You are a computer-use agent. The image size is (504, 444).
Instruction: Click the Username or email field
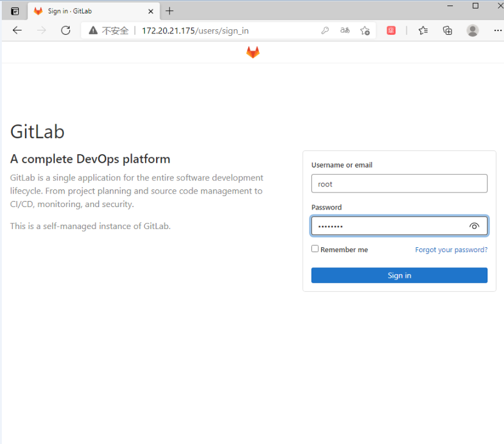399,183
